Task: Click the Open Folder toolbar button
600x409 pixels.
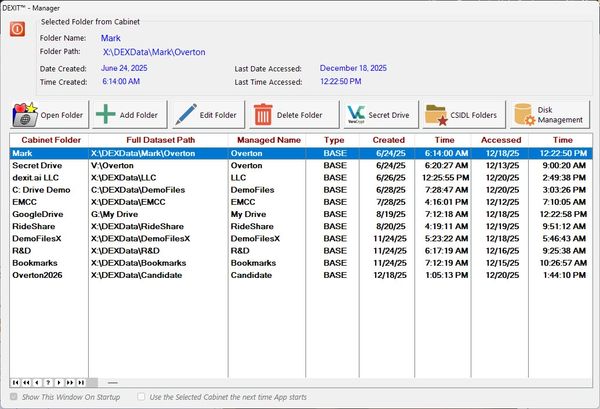Action: 48,114
